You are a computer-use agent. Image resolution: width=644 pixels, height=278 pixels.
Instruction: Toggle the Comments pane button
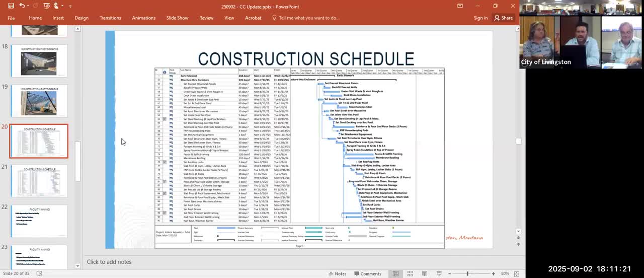coord(367,273)
